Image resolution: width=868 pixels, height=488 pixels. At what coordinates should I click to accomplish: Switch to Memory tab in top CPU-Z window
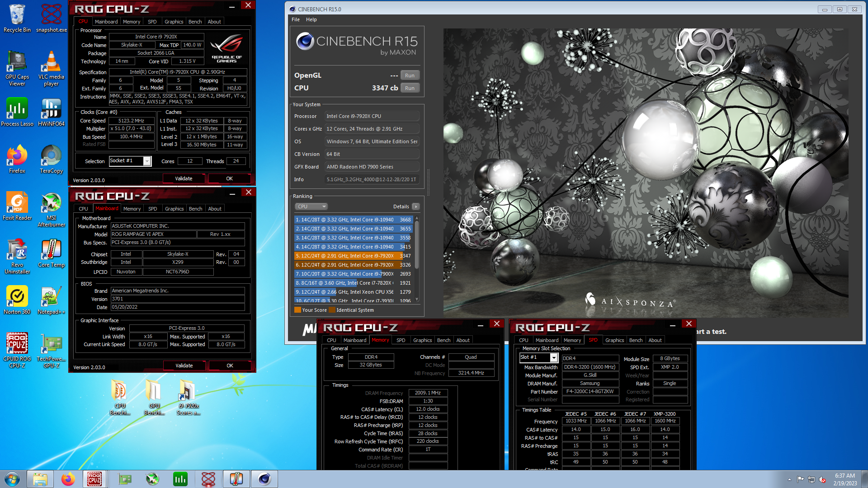pyautogui.click(x=132, y=22)
